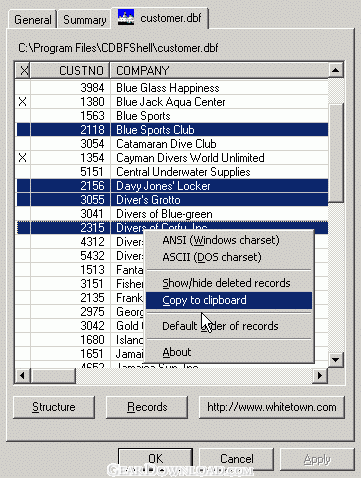The height and width of the screenshot is (478, 361).
Task: Click the file path C:\Program Files\CDBFShell\customer.dbf
Action: [118, 48]
